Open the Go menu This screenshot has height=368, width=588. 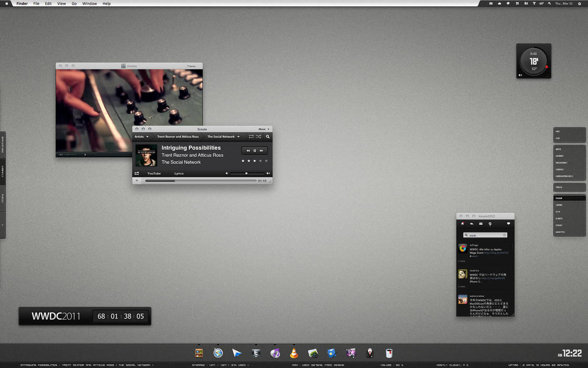(x=74, y=3)
